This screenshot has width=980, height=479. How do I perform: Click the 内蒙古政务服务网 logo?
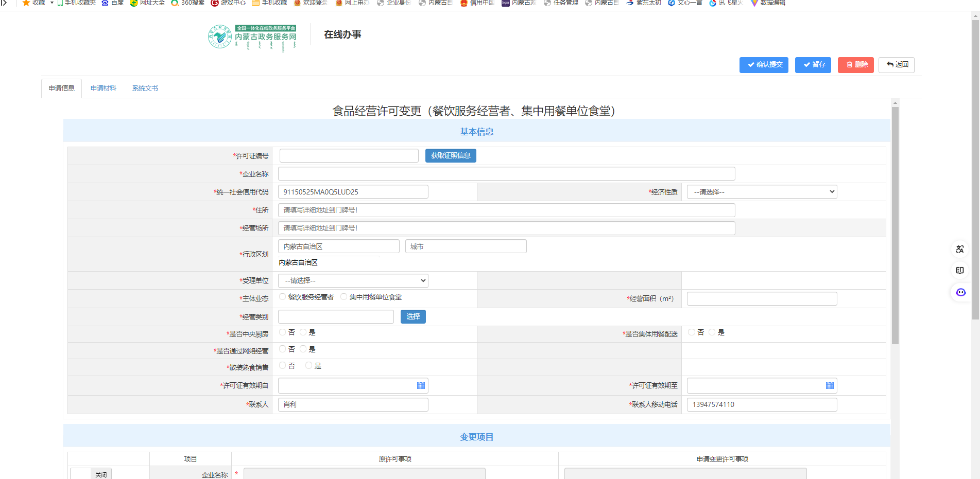(x=252, y=37)
